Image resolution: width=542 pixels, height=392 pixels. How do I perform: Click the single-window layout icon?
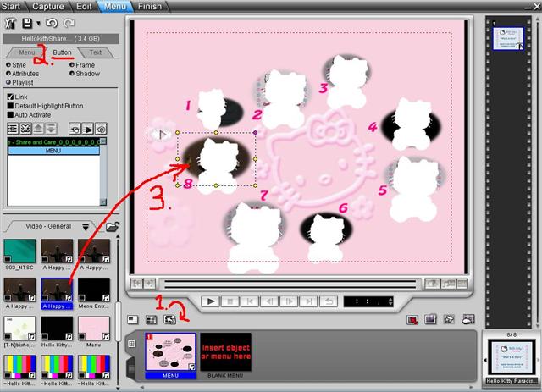tap(133, 319)
